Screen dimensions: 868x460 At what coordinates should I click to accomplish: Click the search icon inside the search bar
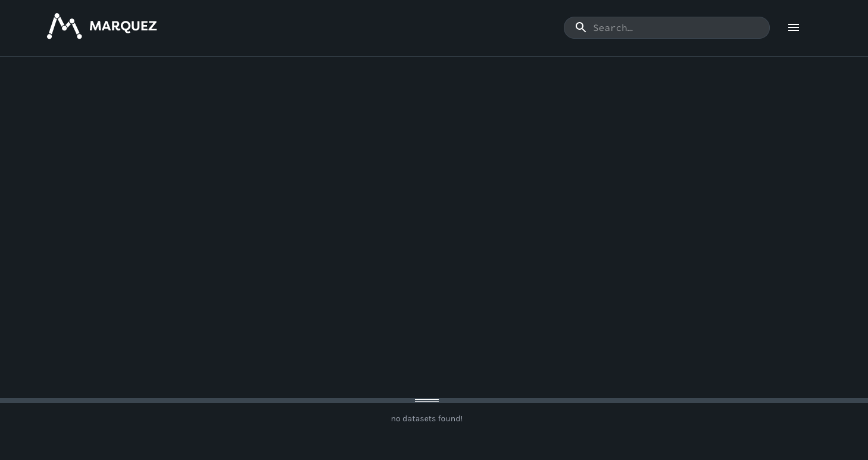(x=580, y=27)
